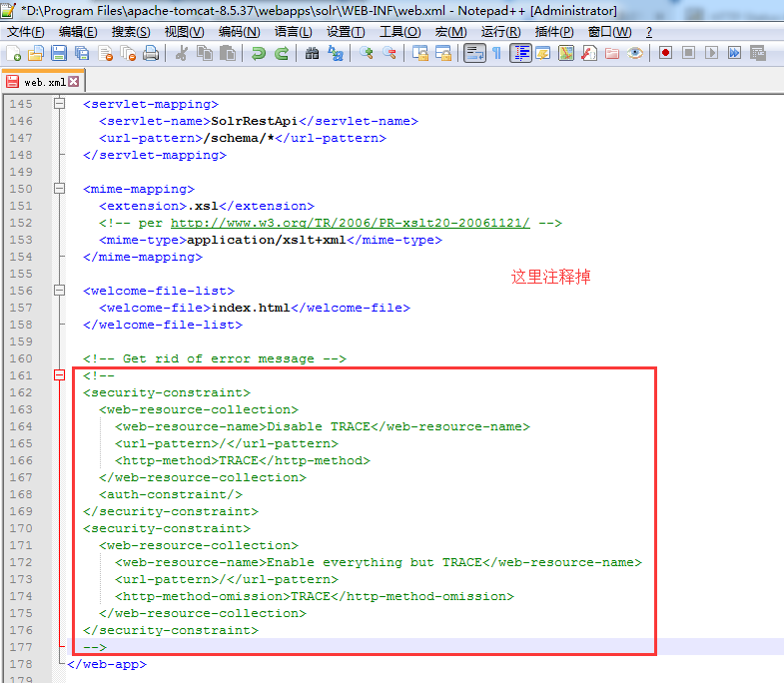Collapse the welcome-file-list block at line 156

pos(60,291)
